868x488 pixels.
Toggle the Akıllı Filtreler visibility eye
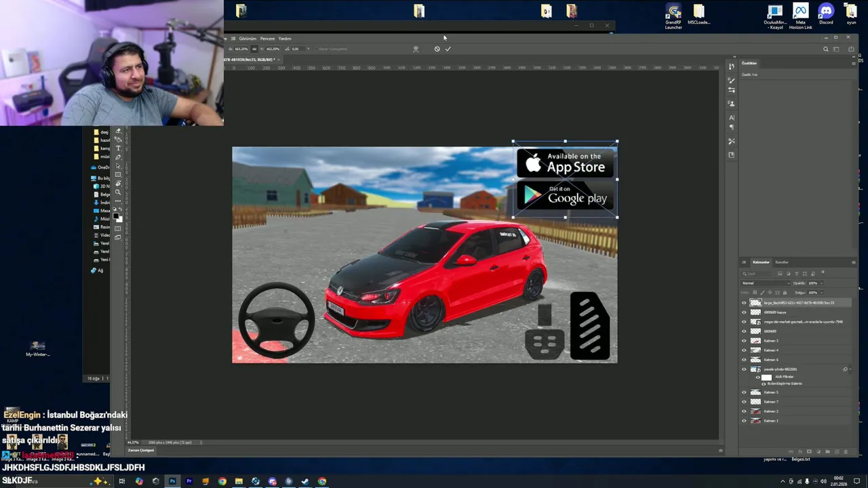point(758,378)
